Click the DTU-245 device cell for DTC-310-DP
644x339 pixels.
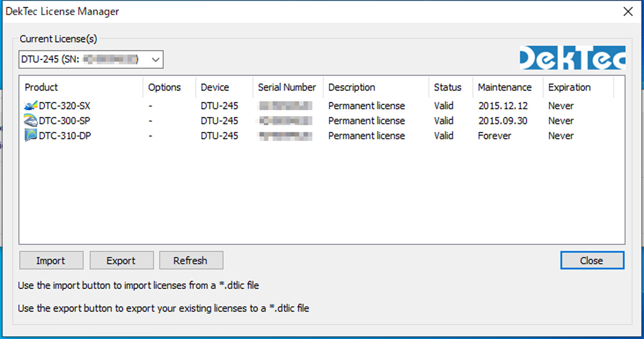219,136
